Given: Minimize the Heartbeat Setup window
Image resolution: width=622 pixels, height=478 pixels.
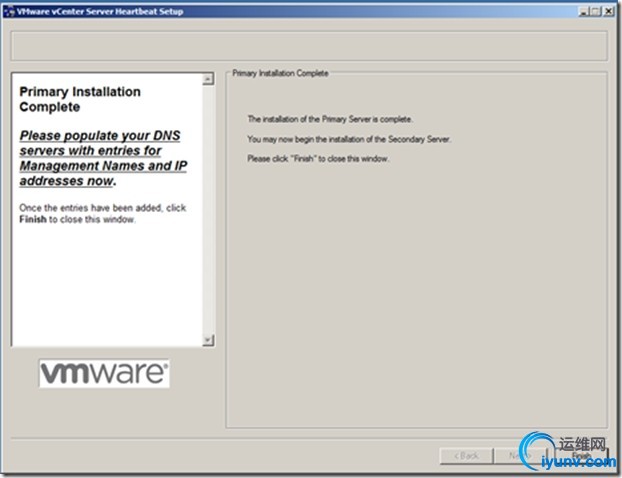Looking at the screenshot, I should point(583,12).
